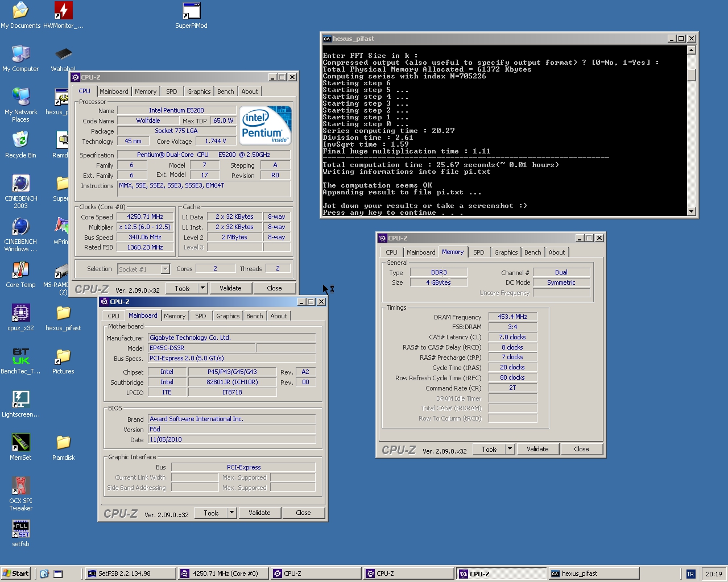The width and height of the screenshot is (728, 582).
Task: Click hexus_pifast console scrollbar down arrow
Action: (x=692, y=211)
